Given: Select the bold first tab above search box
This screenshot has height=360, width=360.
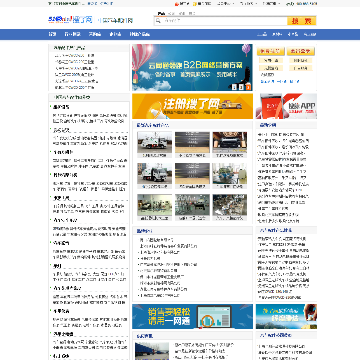Looking at the screenshot, I should point(161,14).
